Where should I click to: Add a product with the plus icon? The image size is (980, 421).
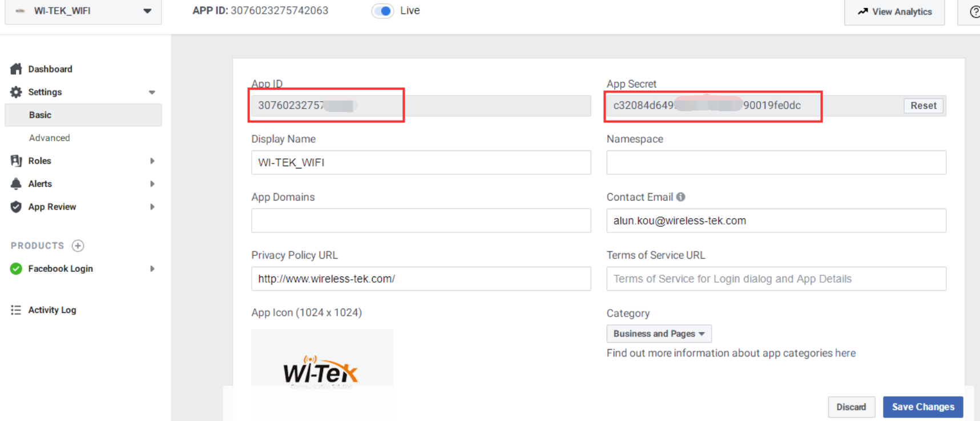click(78, 246)
